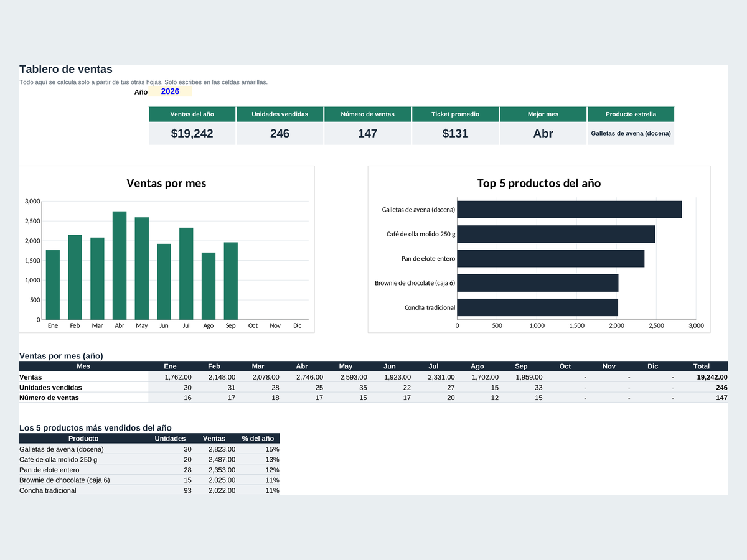This screenshot has height=560, width=747.
Task: Select the 'Concha tradicional' table row
Action: [149, 490]
